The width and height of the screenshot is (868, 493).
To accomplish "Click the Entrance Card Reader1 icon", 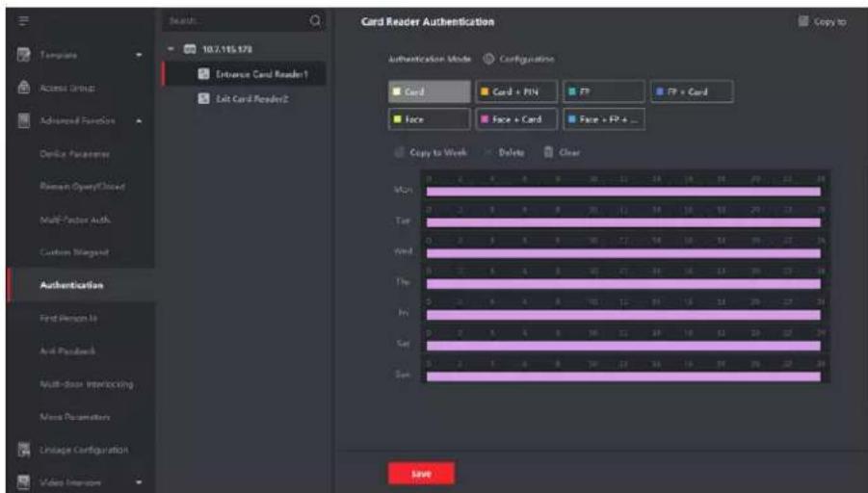I will 203,73.
